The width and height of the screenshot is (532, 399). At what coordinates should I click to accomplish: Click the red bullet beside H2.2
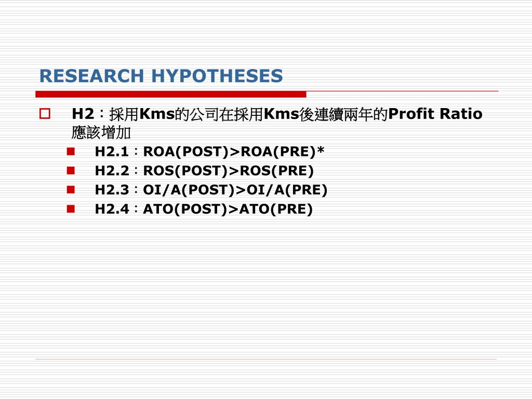71,170
